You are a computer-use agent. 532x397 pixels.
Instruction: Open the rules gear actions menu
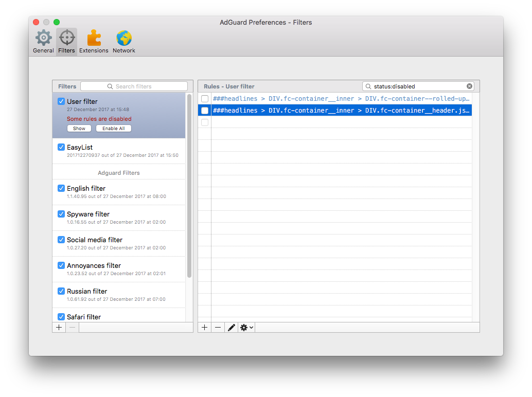pyautogui.click(x=246, y=328)
